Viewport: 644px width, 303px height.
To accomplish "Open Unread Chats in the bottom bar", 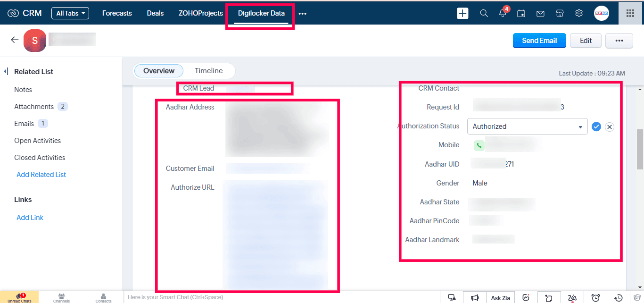I will pyautogui.click(x=19, y=297).
